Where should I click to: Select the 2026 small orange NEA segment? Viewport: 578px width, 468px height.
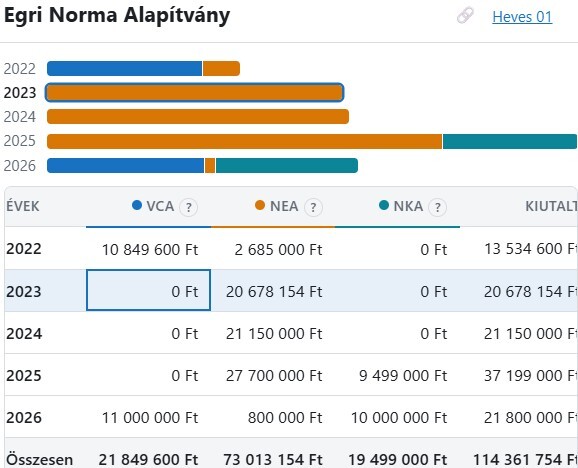pyautogui.click(x=210, y=165)
